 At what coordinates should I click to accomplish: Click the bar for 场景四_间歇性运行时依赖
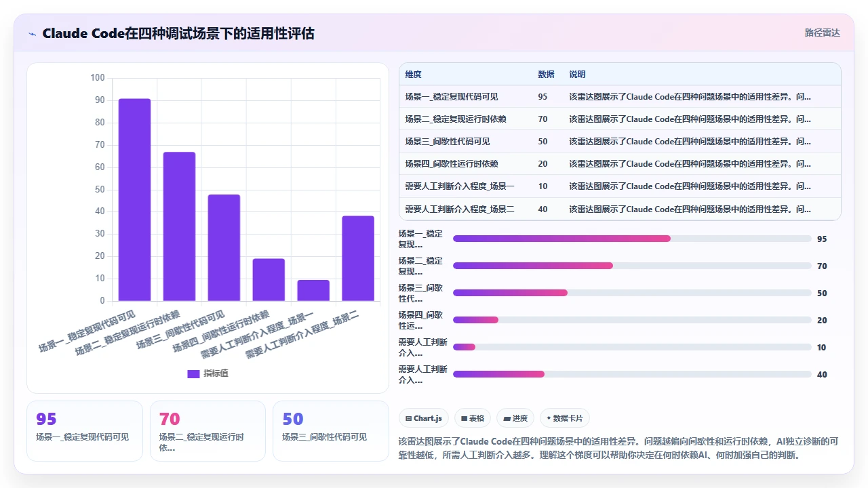269,279
